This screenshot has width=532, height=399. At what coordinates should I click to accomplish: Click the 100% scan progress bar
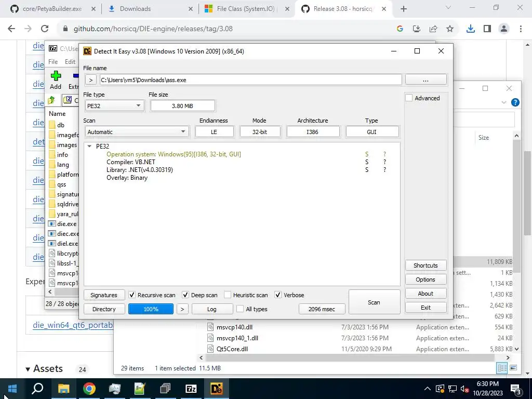pyautogui.click(x=151, y=309)
